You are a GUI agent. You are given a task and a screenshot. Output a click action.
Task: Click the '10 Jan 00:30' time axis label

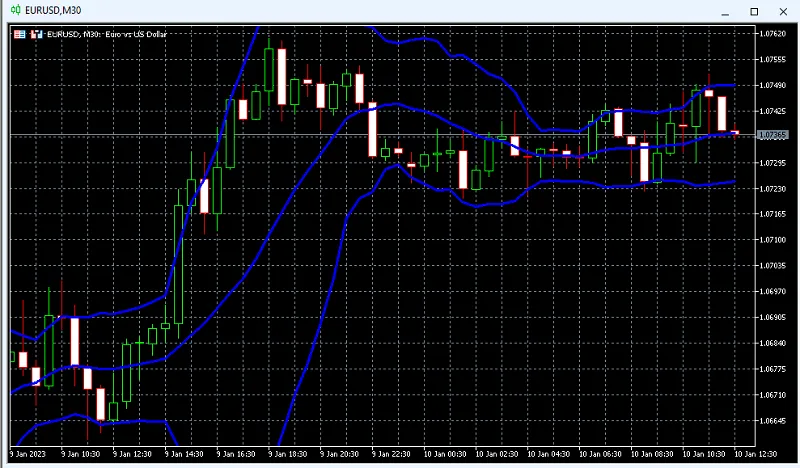445,454
